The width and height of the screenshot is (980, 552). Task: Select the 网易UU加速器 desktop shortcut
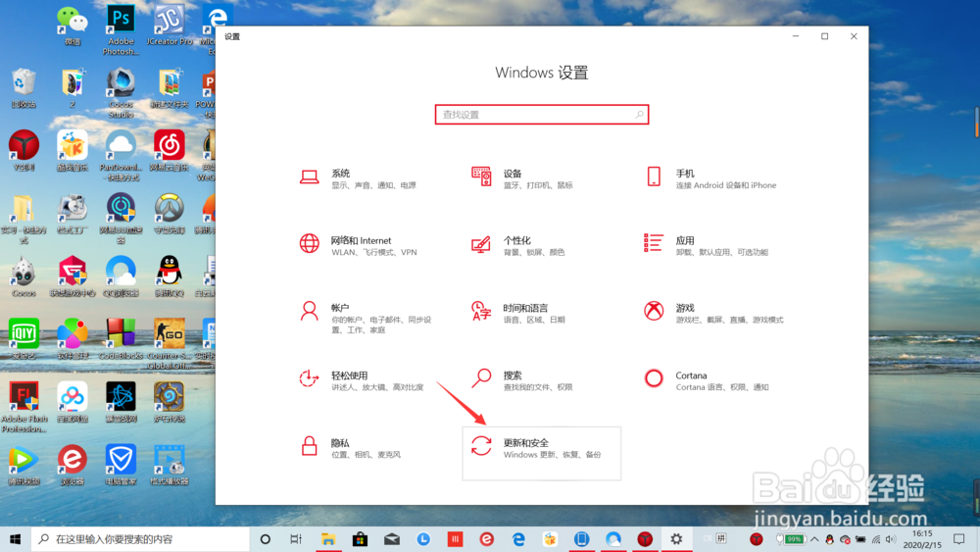121,219
